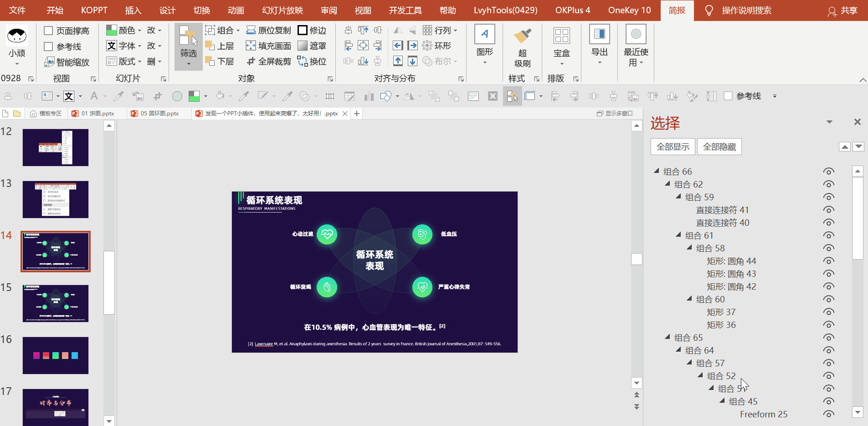Click the 全部隐藏 button

click(x=719, y=147)
